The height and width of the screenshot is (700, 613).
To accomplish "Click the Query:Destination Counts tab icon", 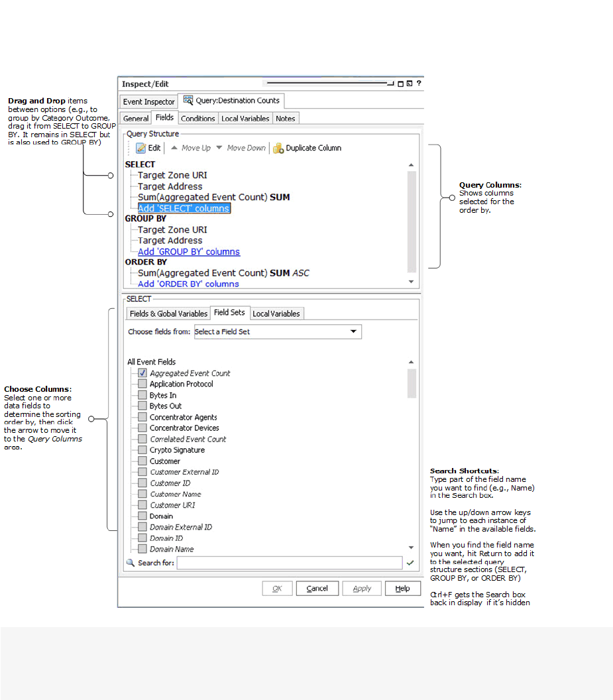I will pos(188,101).
